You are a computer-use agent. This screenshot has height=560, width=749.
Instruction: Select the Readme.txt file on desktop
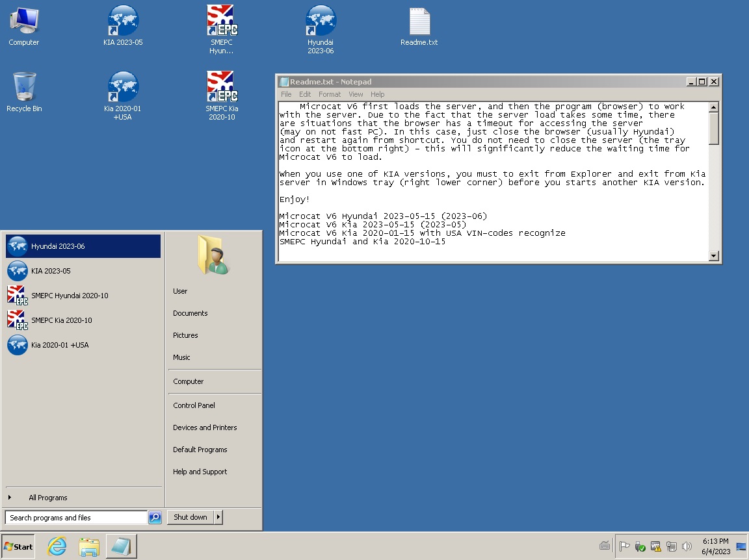[x=419, y=27]
